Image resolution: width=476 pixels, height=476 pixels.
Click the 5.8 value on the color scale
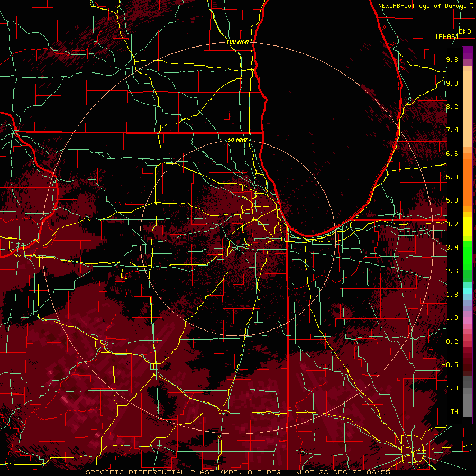click(452, 177)
